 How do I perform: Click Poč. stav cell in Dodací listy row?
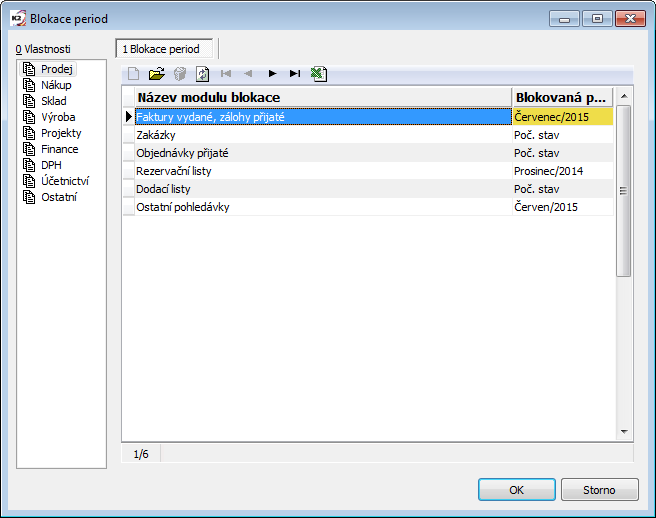pyautogui.click(x=563, y=189)
